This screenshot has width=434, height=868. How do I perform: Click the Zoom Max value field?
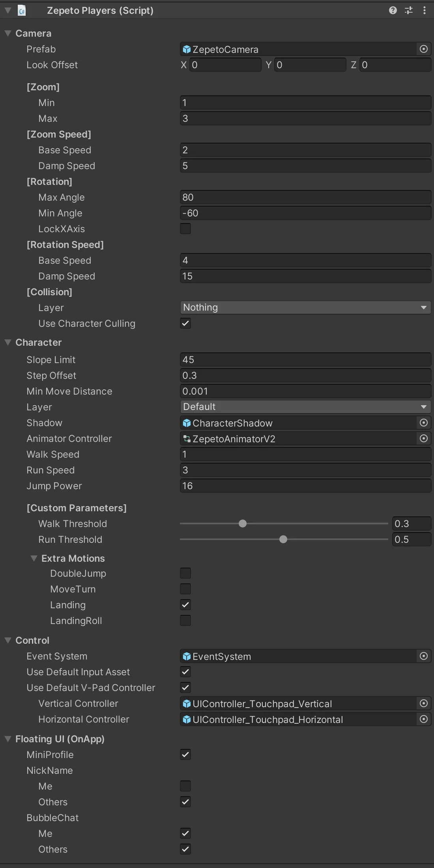pos(305,118)
